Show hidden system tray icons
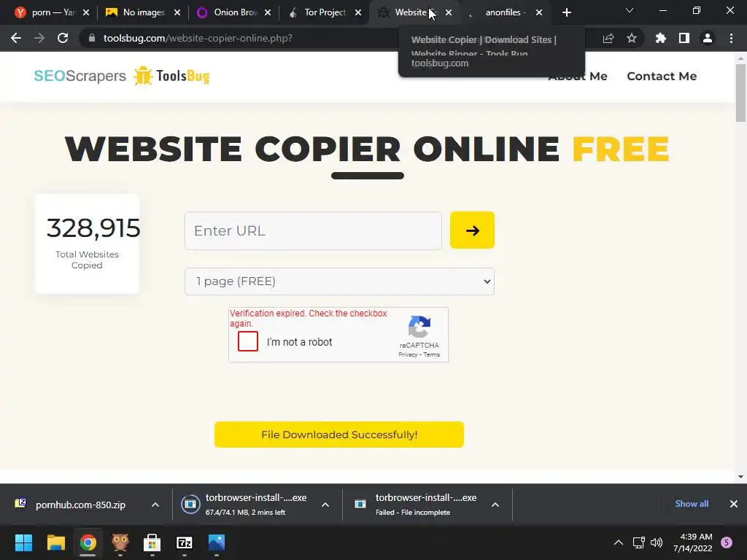747x560 pixels. [x=619, y=542]
